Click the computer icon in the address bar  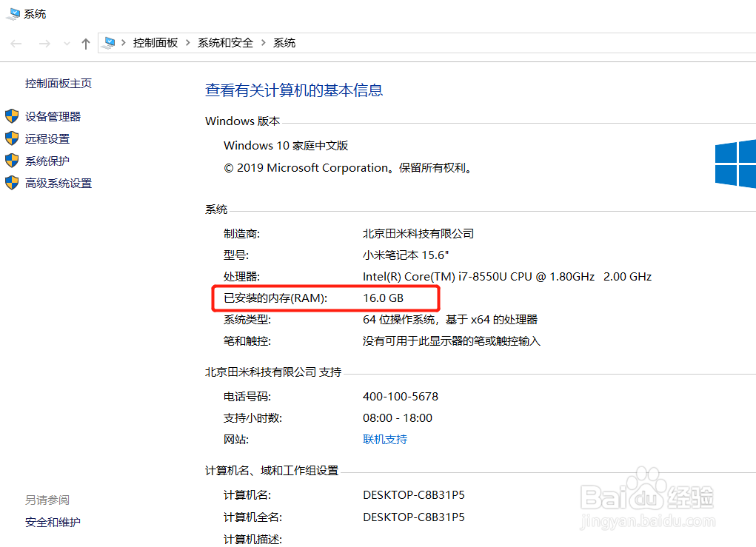(x=110, y=43)
